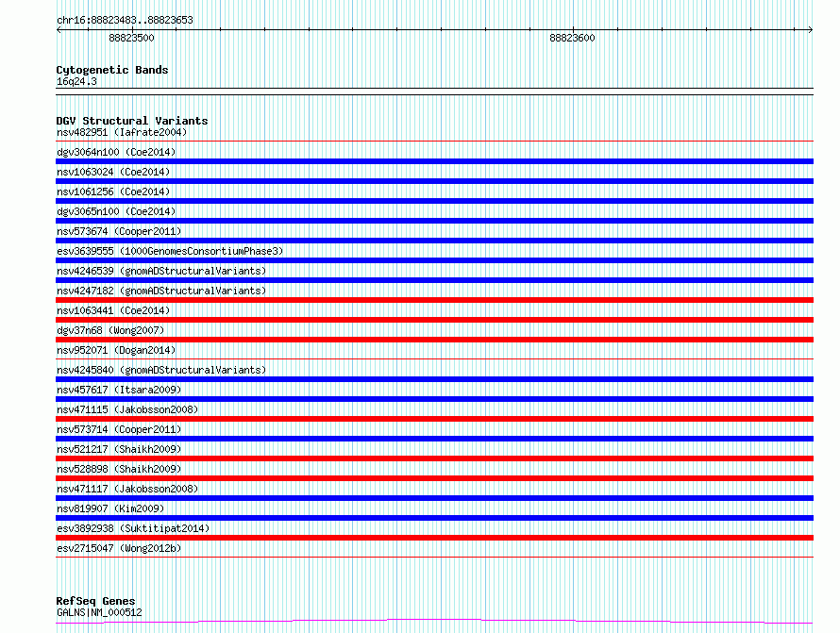Select gene GALNS|NM_000512 label
840x633 pixels.
99,612
